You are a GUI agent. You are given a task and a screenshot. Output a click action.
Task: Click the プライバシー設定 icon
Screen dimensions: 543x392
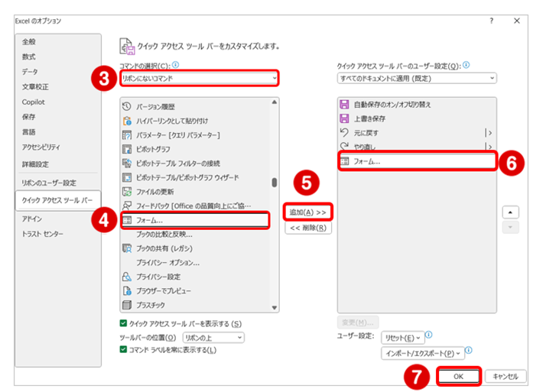click(x=127, y=277)
